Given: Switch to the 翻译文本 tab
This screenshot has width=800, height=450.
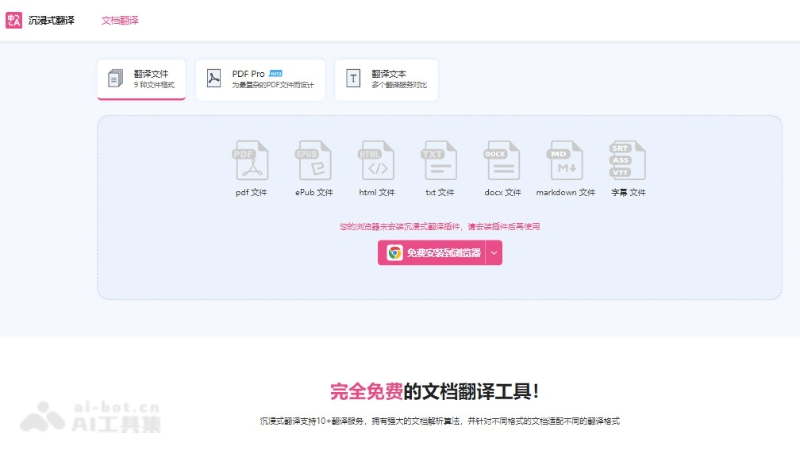Looking at the screenshot, I should pyautogui.click(x=386, y=79).
